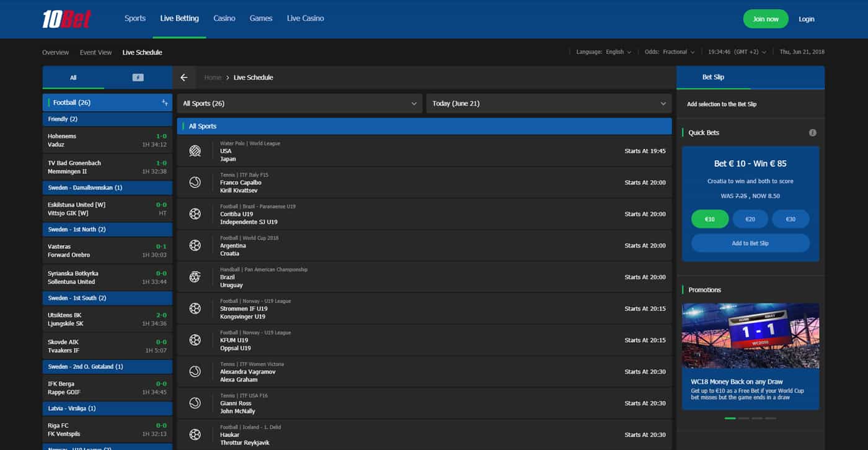Switch to the Event View tab
The image size is (868, 450).
point(96,53)
